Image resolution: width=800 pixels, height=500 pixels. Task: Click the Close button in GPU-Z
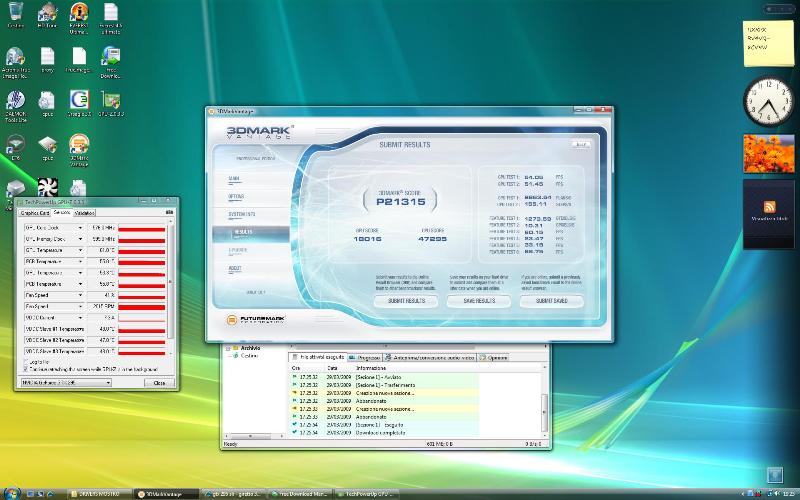tap(159, 382)
